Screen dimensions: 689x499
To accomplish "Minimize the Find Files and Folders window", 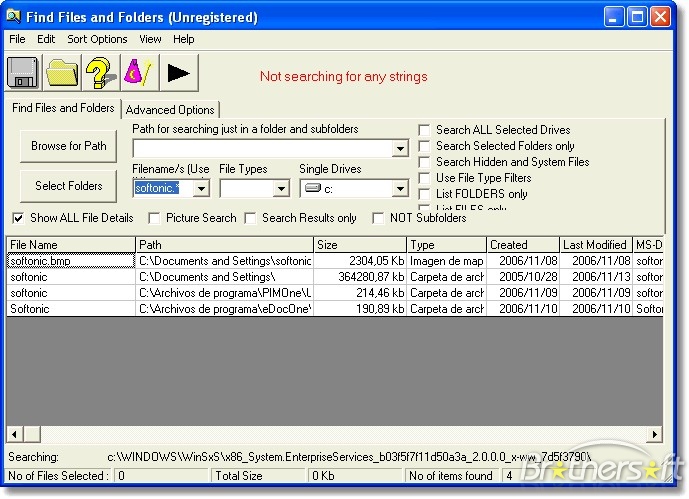I will [614, 17].
